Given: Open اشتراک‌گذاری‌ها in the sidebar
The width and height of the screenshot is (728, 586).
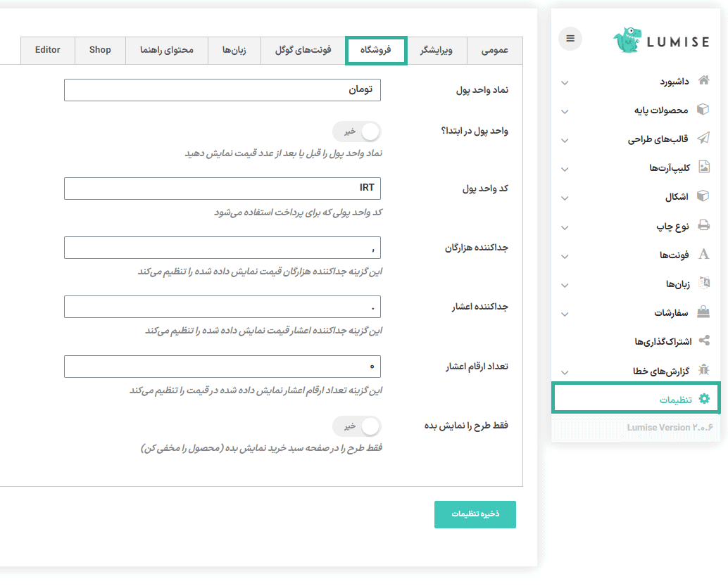Looking at the screenshot, I should [x=663, y=341].
